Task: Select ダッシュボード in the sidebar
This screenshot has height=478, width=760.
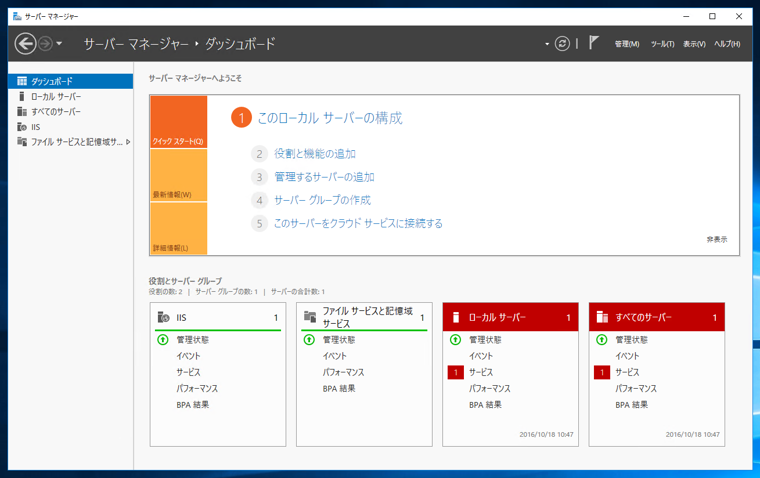Action: [x=70, y=81]
